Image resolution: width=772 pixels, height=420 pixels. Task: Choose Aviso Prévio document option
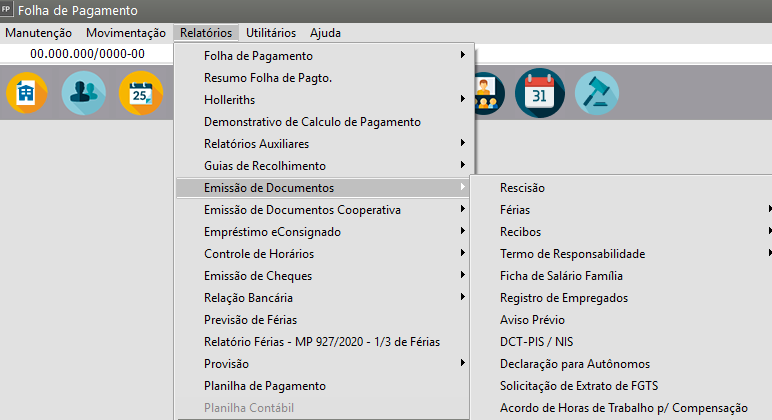532,320
